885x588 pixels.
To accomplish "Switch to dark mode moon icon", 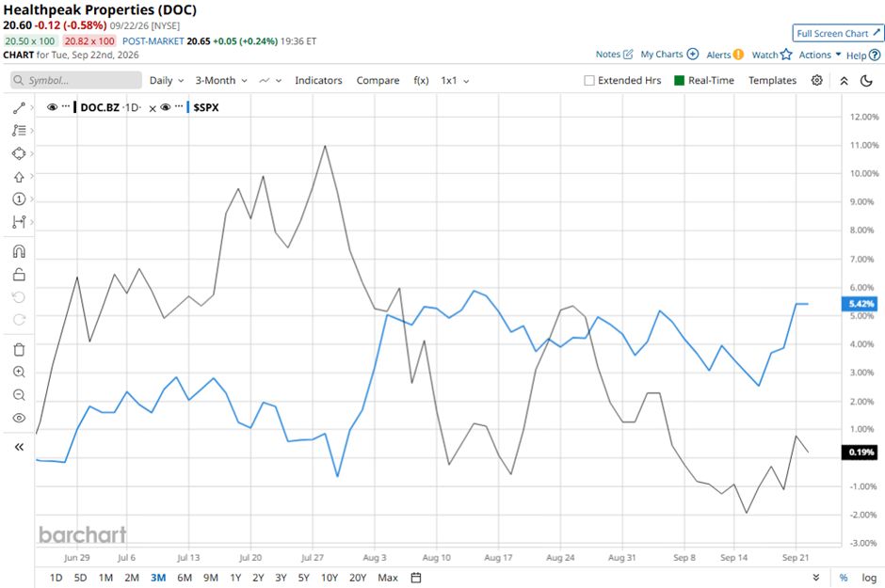I will tap(866, 81).
